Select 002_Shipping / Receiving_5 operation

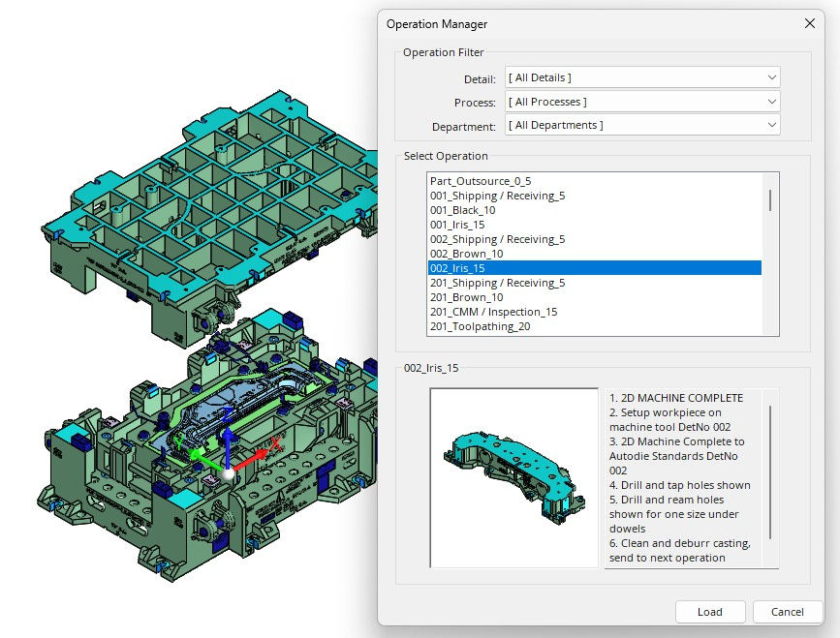pos(595,239)
